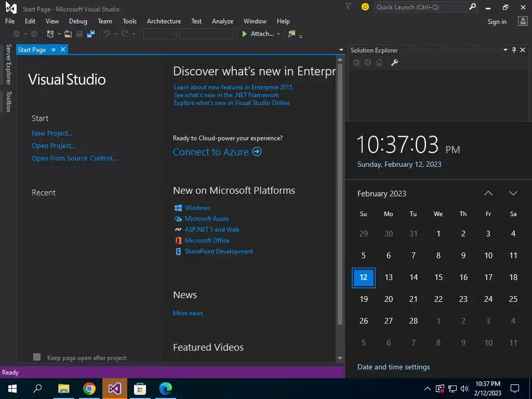This screenshot has height=399, width=532.
Task: Open the Tools menu
Action: click(129, 21)
